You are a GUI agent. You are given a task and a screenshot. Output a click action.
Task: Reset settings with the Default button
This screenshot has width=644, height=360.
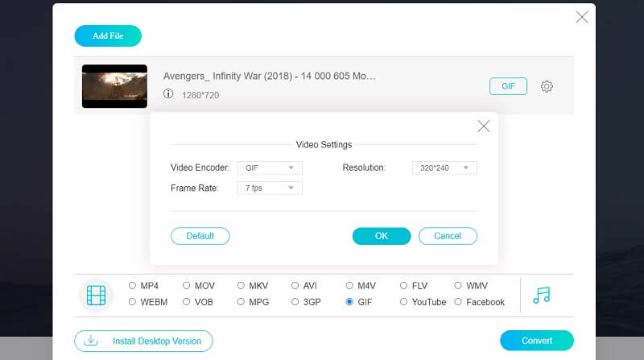point(200,236)
